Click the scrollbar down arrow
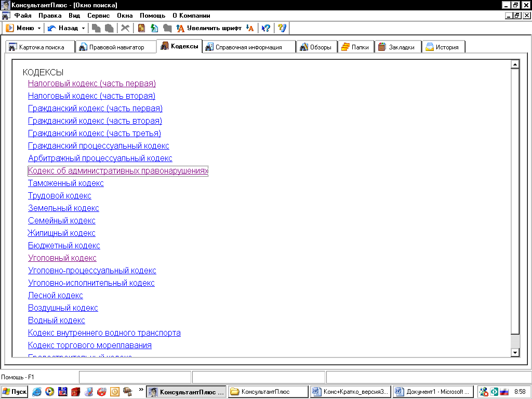The image size is (532, 399). click(515, 353)
